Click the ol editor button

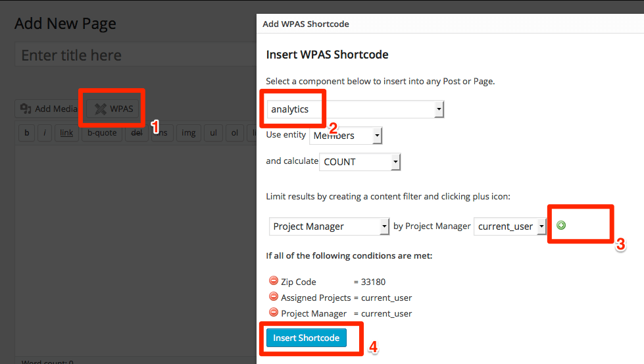coord(235,133)
